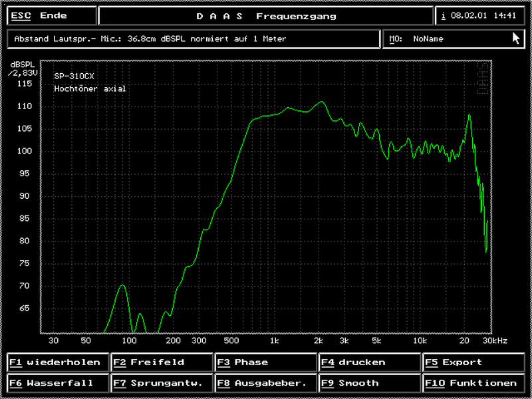The height and width of the screenshot is (399, 532).
Task: Click the info 'i' date and time box
Action: click(x=479, y=16)
